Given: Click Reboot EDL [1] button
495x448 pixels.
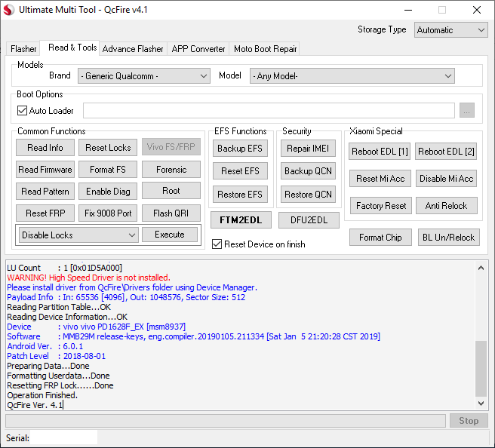Looking at the screenshot, I should (380, 152).
